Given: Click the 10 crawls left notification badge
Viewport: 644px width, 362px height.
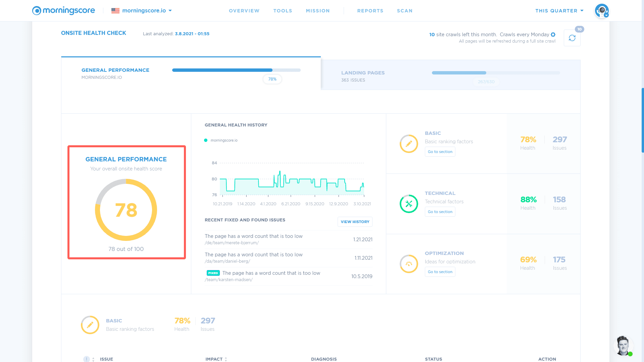Looking at the screenshot, I should [x=580, y=29].
